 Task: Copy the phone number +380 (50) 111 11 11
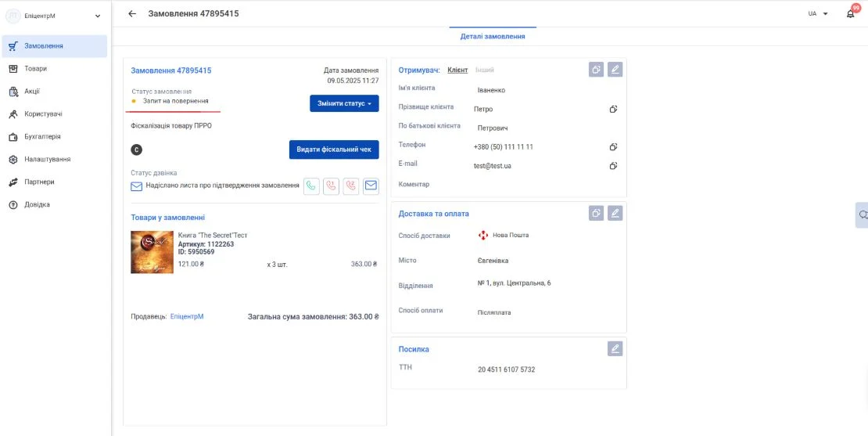613,147
